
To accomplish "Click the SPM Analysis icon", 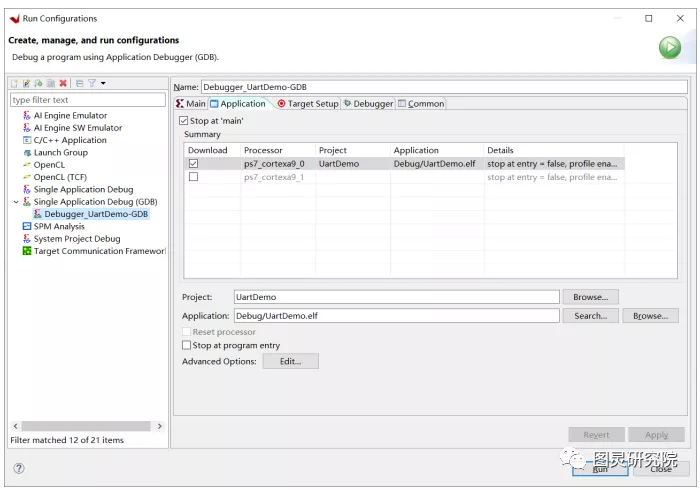I will (27, 226).
